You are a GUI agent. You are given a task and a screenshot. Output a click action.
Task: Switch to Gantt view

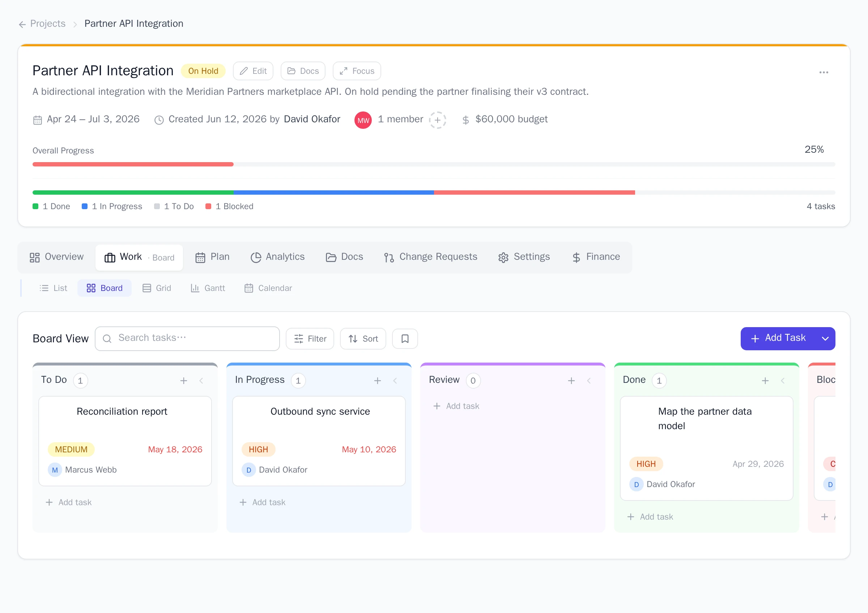pyautogui.click(x=208, y=288)
